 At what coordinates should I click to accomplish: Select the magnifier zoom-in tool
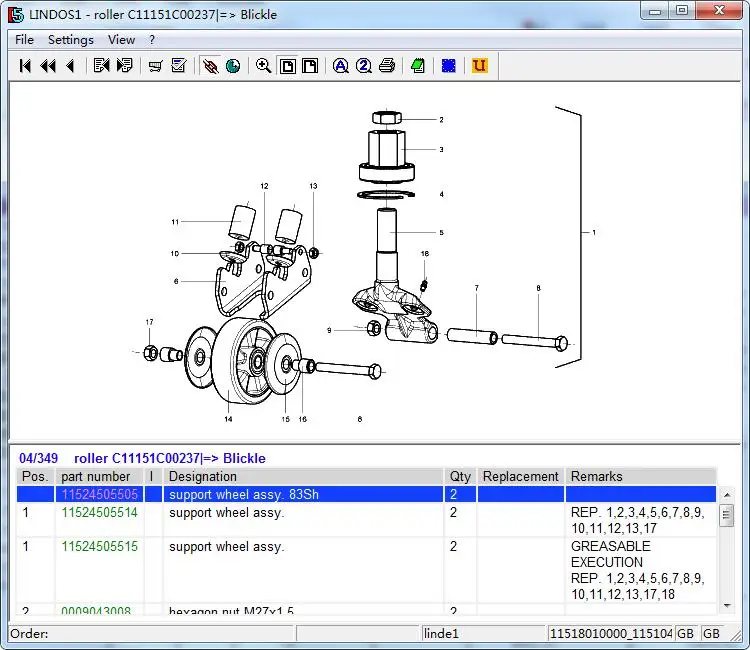click(264, 66)
